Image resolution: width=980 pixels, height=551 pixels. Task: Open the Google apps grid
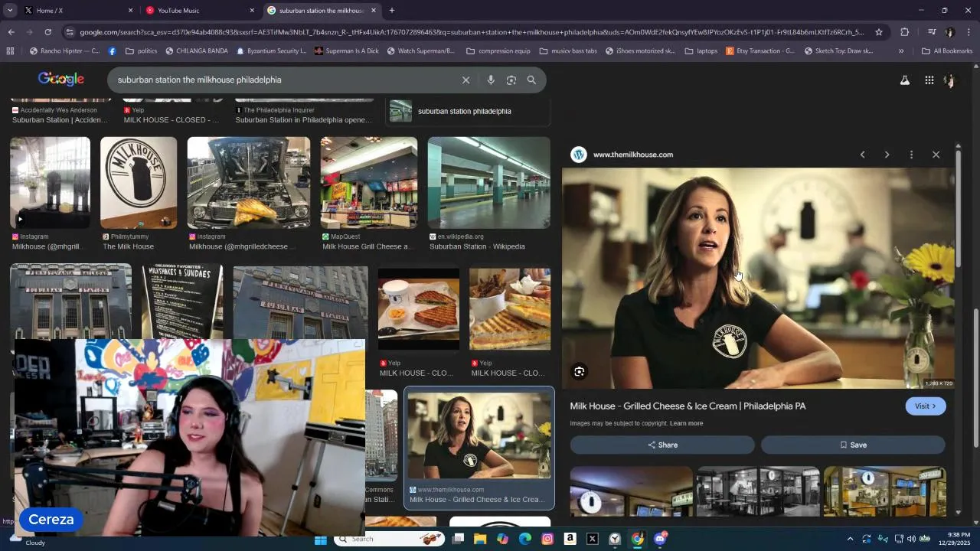click(929, 80)
